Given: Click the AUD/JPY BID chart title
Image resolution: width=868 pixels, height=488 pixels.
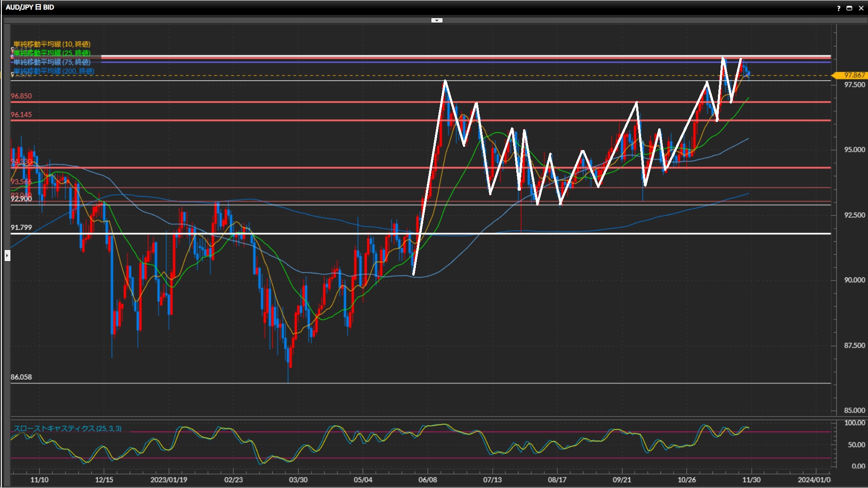Looking at the screenshot, I should click(x=30, y=7).
